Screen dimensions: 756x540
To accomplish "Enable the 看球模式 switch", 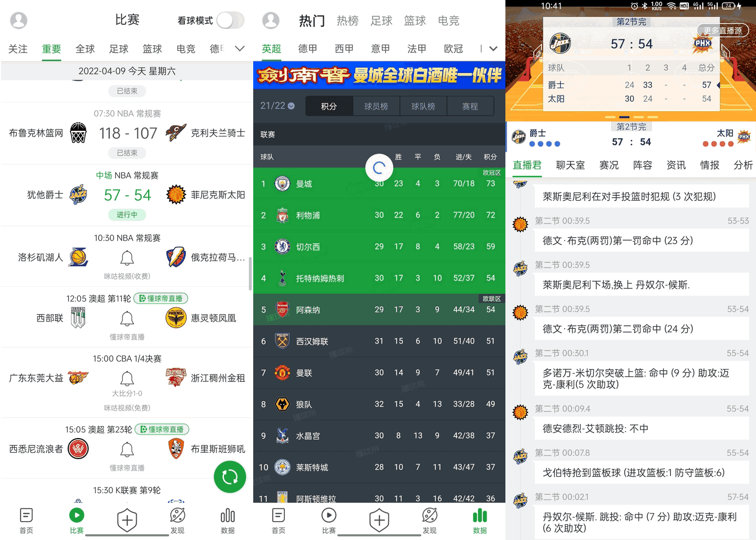I will tap(230, 20).
